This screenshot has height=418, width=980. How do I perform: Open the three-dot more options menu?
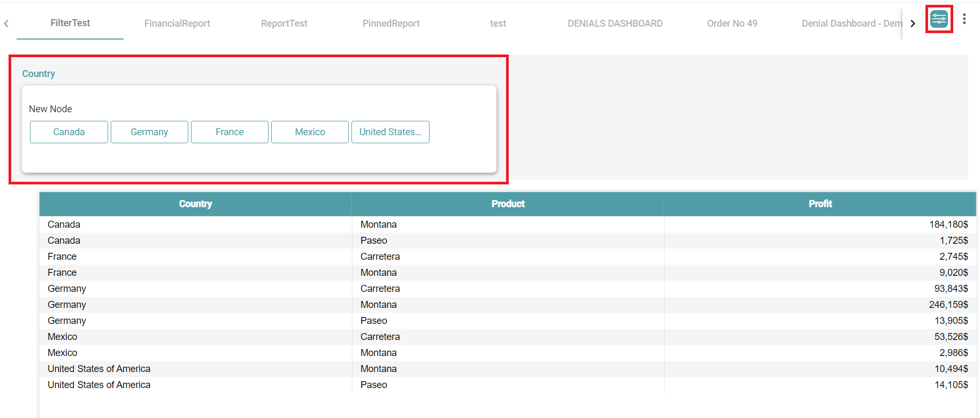[964, 19]
